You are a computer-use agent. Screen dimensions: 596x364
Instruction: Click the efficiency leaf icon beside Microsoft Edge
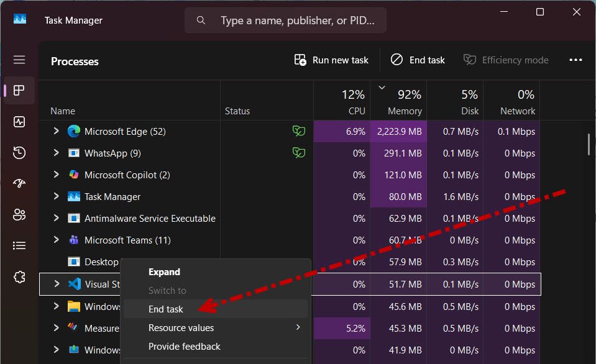pos(299,131)
